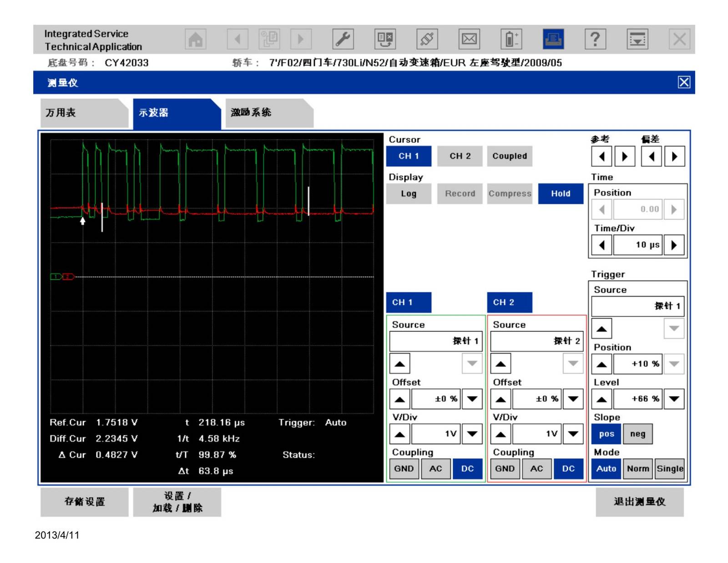This screenshot has height=563, width=728.
Task: Toggle the Hold display button
Action: 561,194
